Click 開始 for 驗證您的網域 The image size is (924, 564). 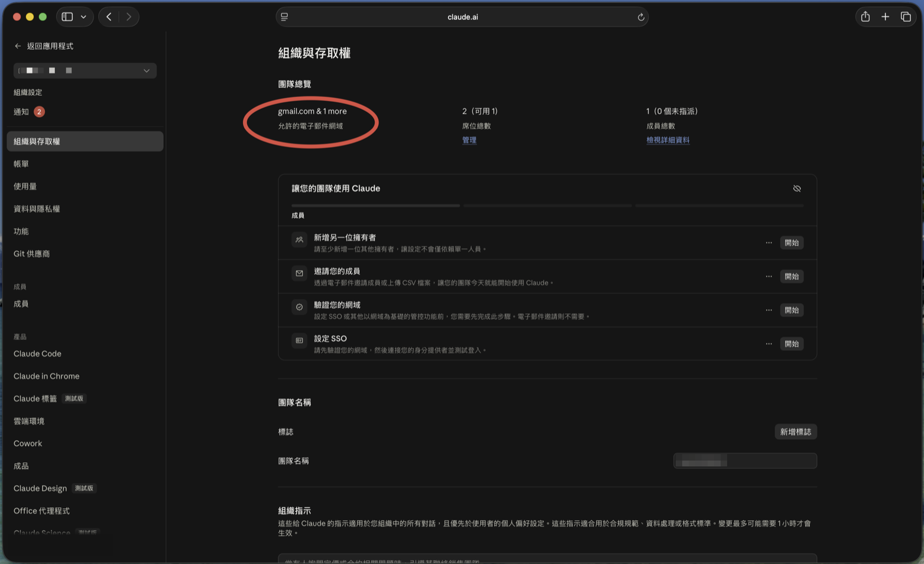[x=792, y=310]
